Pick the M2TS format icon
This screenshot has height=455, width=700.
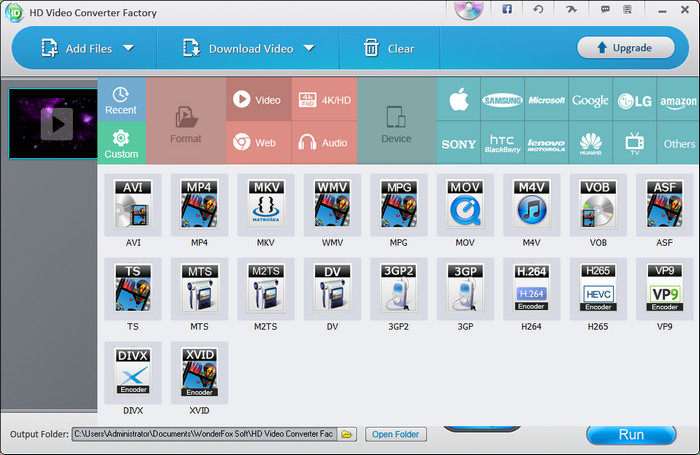pos(266,289)
